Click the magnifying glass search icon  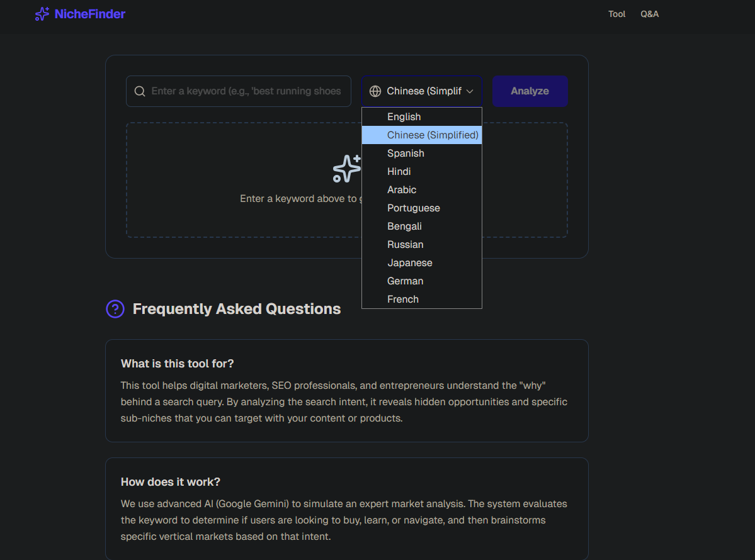point(140,91)
